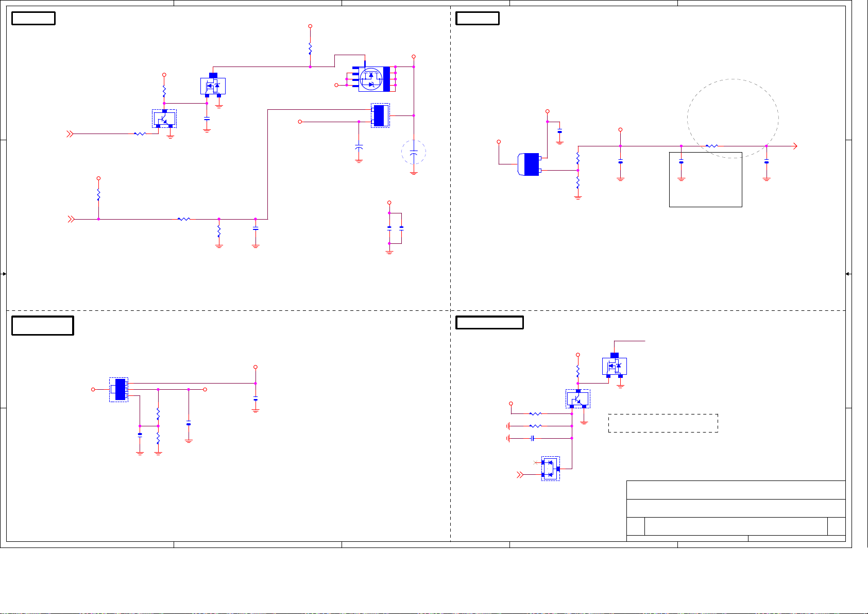
Task: Select the upper input port arrow in top-left quadrant
Action: pos(70,134)
